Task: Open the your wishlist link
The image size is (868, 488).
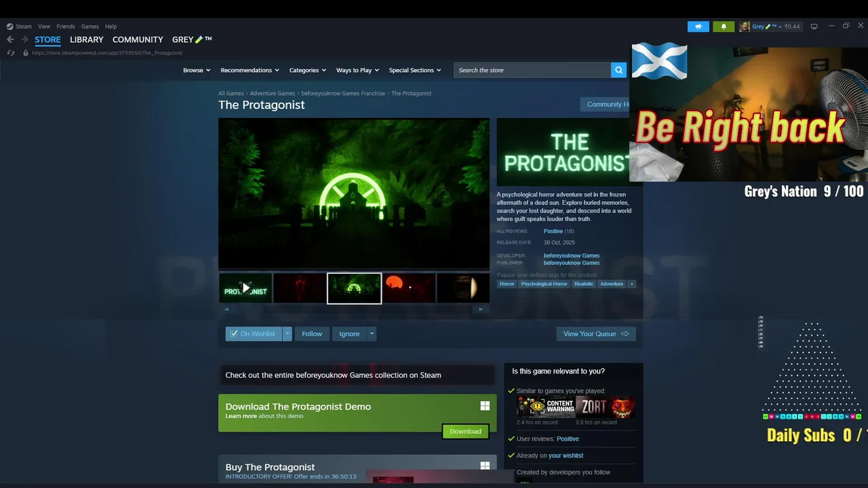Action: pos(566,455)
